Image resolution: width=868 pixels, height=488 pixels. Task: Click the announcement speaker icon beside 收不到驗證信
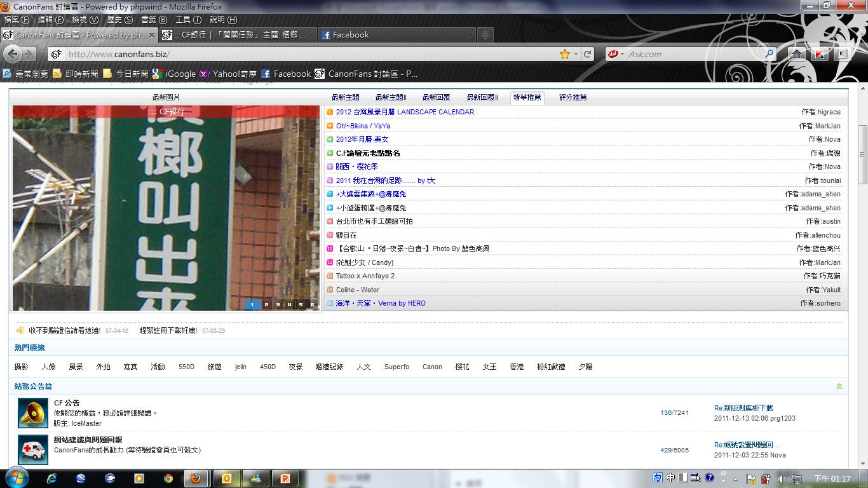pyautogui.click(x=20, y=330)
